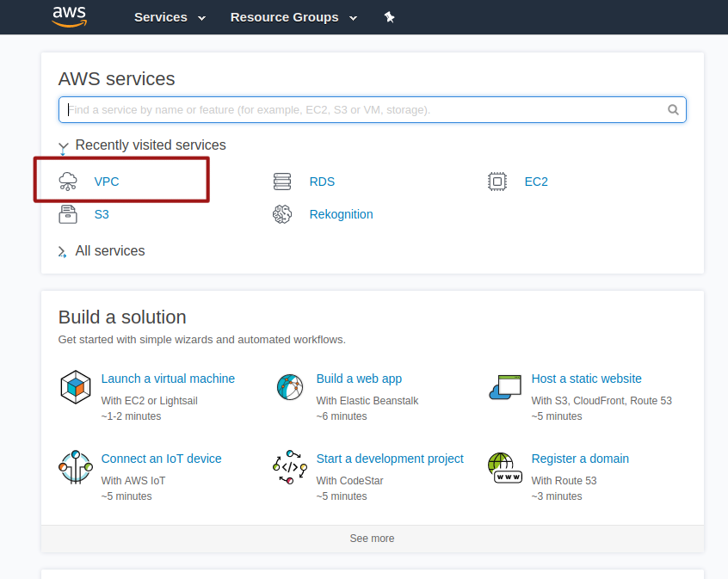The image size is (728, 579).
Task: Click the Register a domain globe icon
Action: click(x=505, y=467)
